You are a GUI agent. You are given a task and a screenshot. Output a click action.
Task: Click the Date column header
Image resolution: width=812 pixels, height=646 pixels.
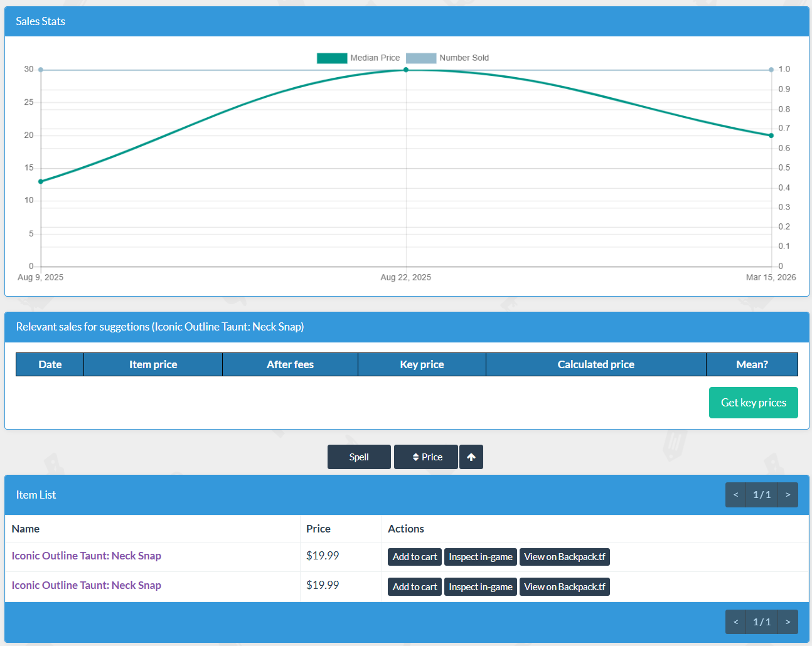click(x=50, y=364)
